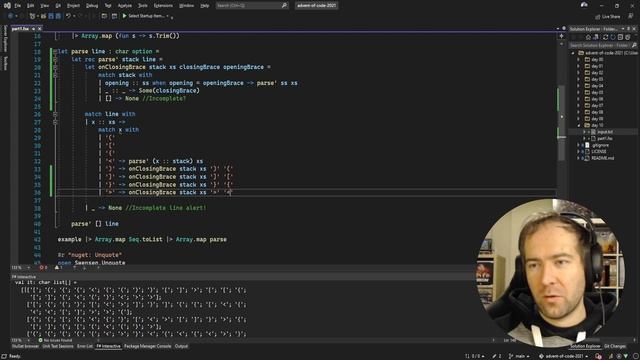This screenshot has height=360, width=640.
Task: Open the NuGet browser tab
Action: pyautogui.click(x=25, y=346)
